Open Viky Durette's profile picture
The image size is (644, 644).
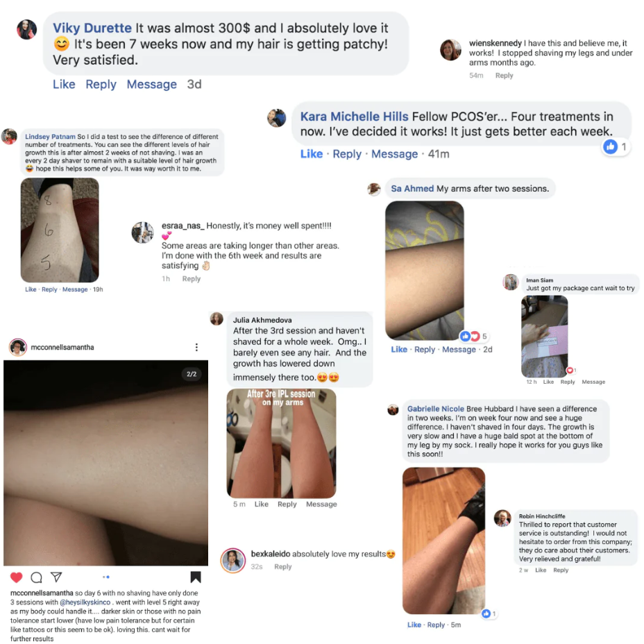26,29
